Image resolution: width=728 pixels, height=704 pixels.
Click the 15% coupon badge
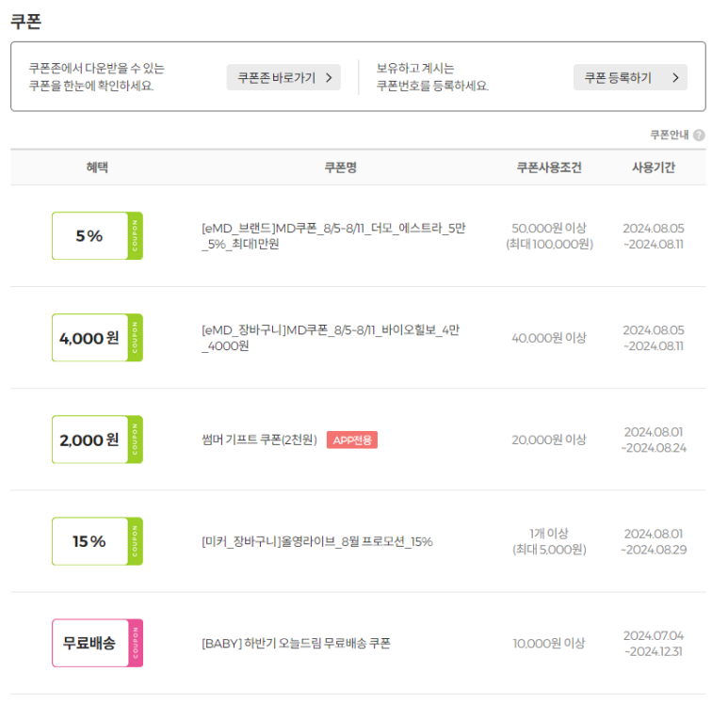[97, 541]
